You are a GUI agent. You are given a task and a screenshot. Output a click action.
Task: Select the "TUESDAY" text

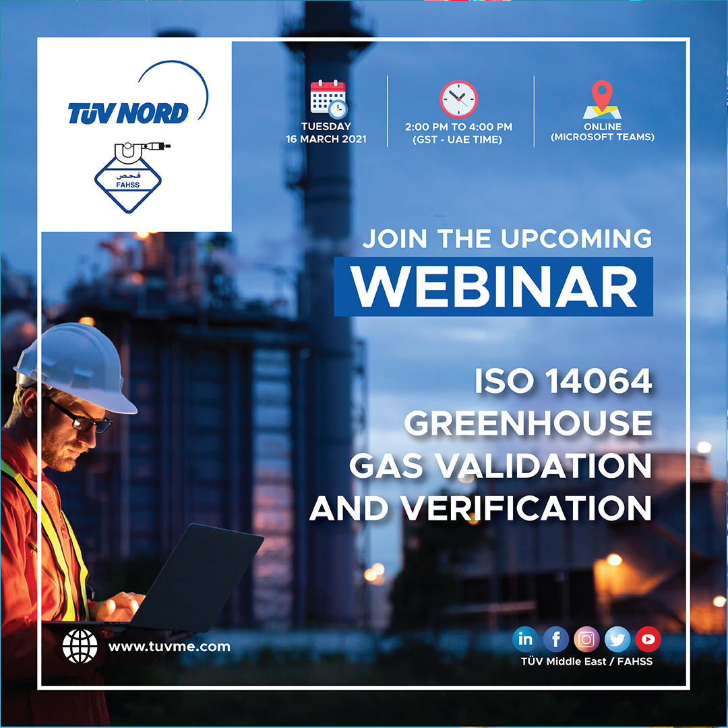coord(326,126)
